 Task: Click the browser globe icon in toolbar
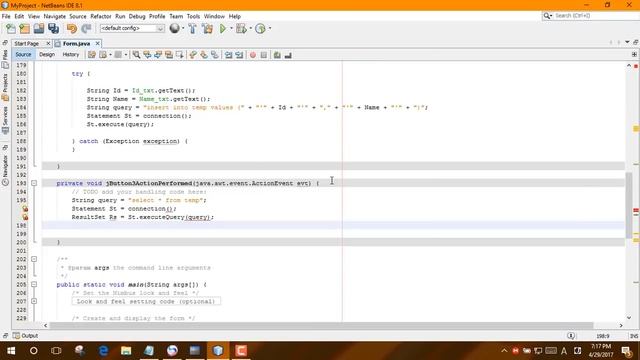click(174, 28)
